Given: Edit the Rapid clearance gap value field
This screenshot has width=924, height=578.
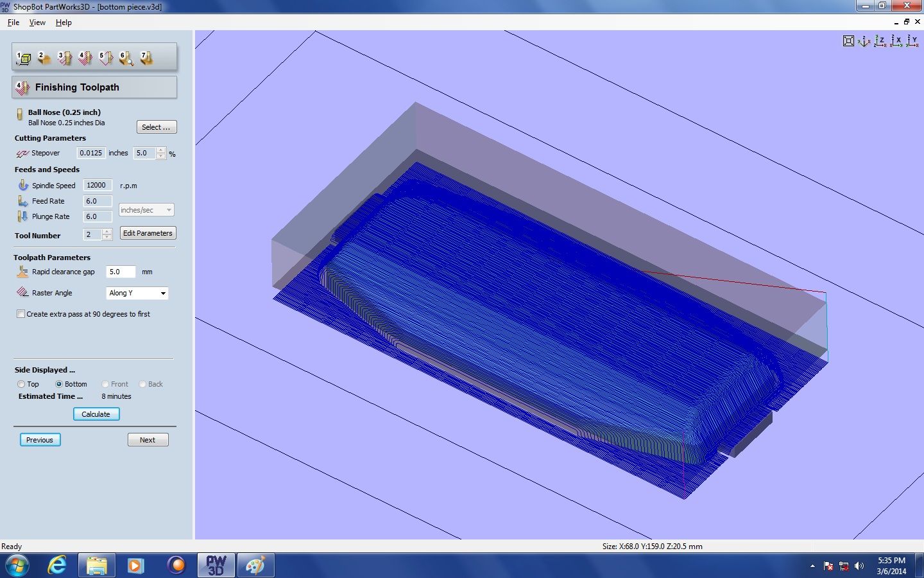Looking at the screenshot, I should tap(120, 272).
